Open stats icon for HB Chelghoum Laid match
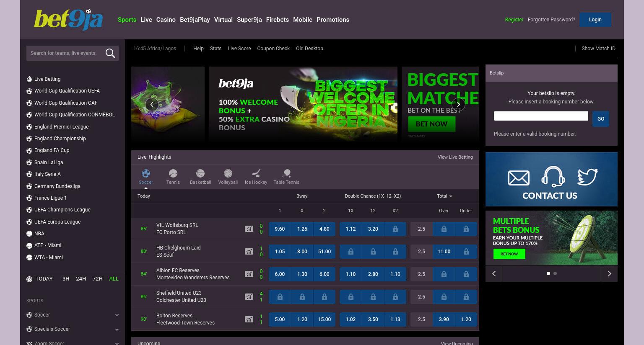644x345 pixels. click(x=249, y=251)
